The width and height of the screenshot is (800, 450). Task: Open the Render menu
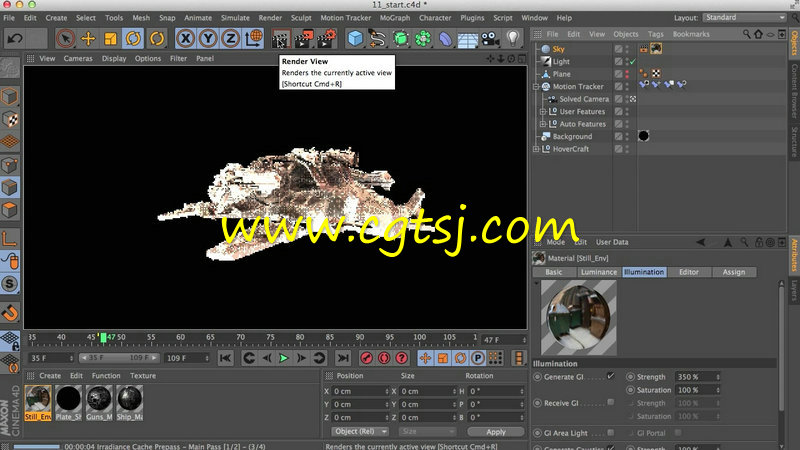[x=270, y=18]
